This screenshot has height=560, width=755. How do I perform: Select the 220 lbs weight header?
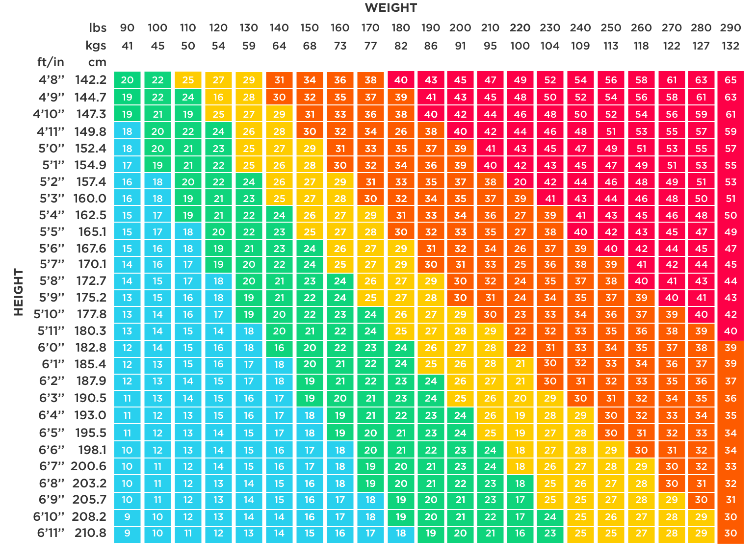[x=520, y=28]
